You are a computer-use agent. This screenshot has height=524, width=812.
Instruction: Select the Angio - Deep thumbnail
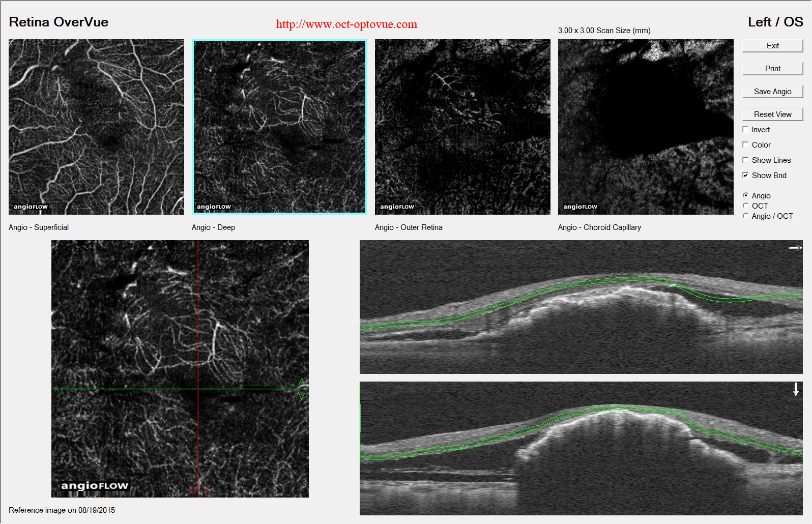click(279, 127)
